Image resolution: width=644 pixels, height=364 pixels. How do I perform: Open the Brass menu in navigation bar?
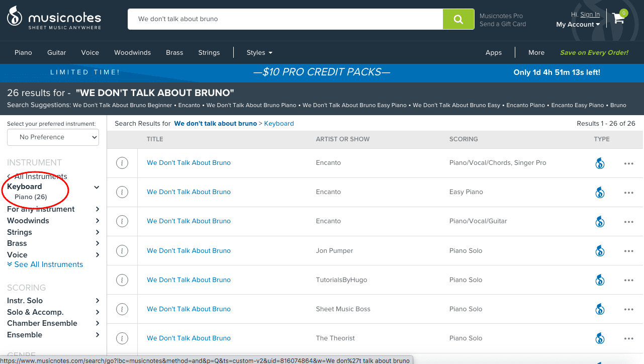tap(174, 53)
